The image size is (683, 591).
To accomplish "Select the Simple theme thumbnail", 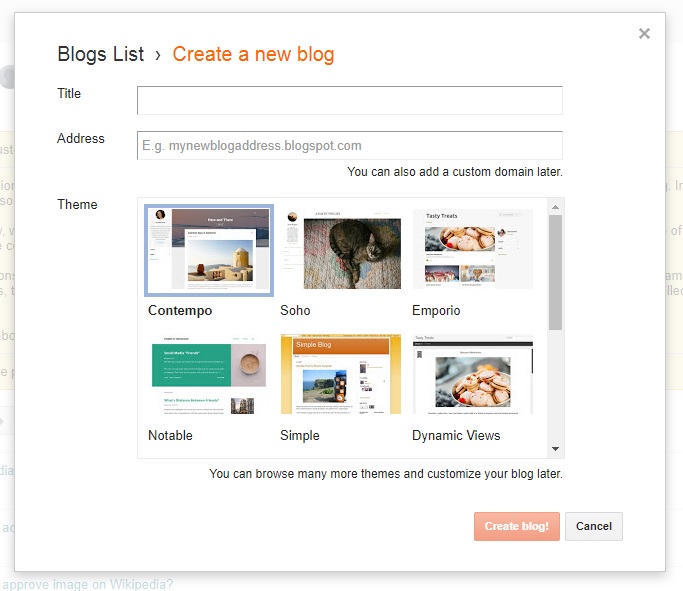I will [x=342, y=374].
